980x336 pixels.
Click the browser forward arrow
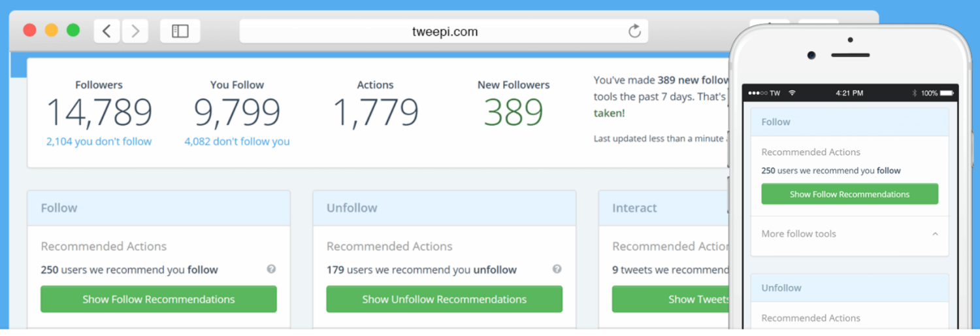(135, 31)
